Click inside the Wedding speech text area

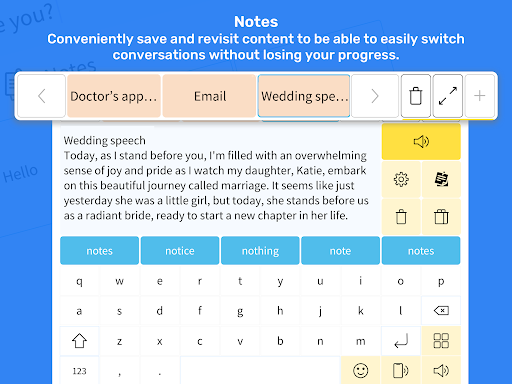click(220, 178)
